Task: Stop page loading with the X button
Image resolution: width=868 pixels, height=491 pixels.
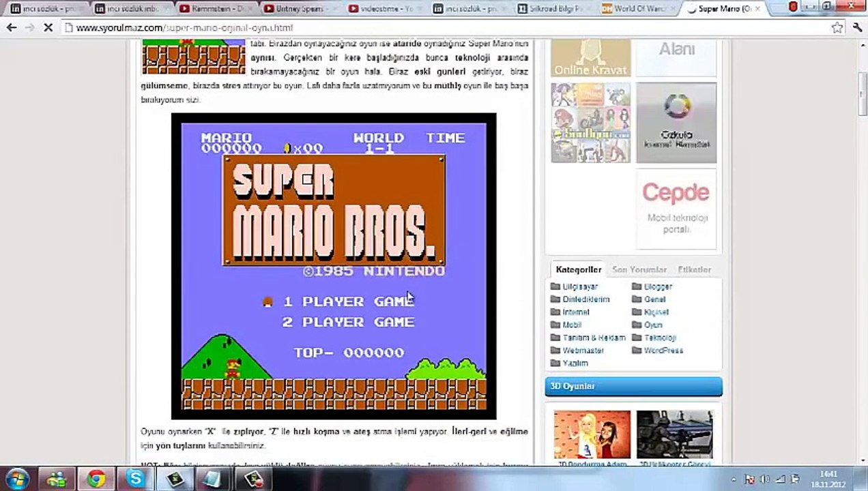Action: coord(48,28)
